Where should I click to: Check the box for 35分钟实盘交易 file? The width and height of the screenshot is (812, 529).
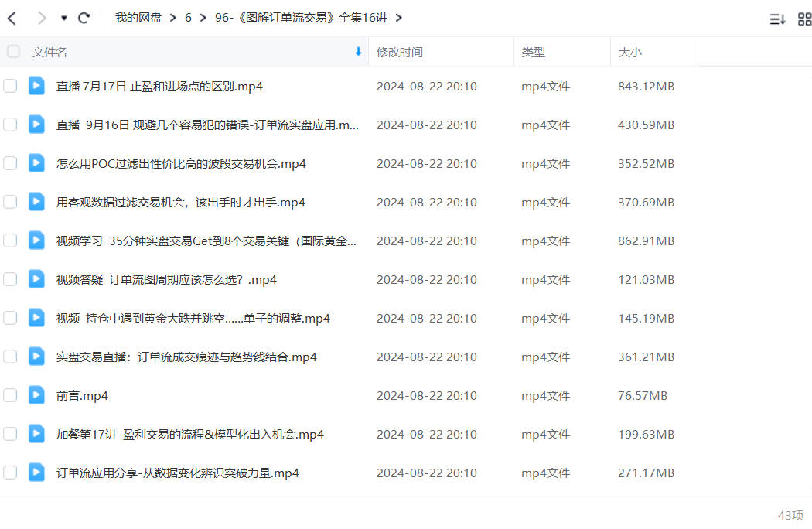pyautogui.click(x=10, y=241)
